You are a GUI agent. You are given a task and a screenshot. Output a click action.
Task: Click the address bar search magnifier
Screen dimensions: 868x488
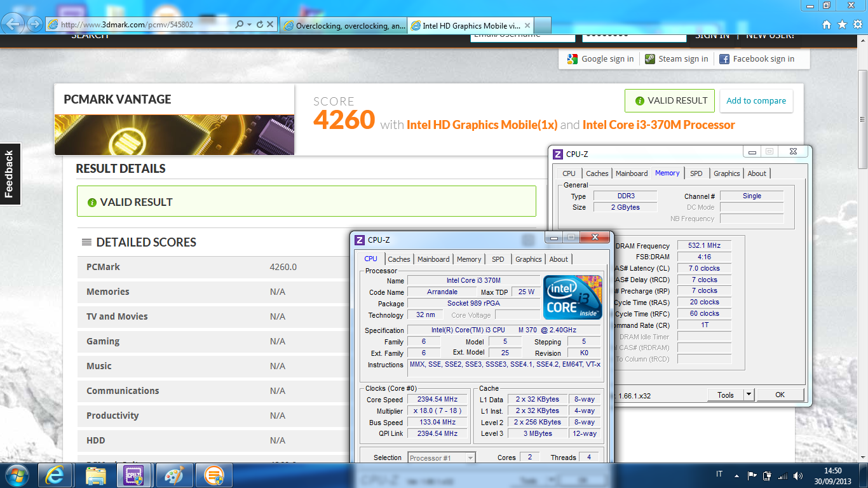pyautogui.click(x=240, y=25)
